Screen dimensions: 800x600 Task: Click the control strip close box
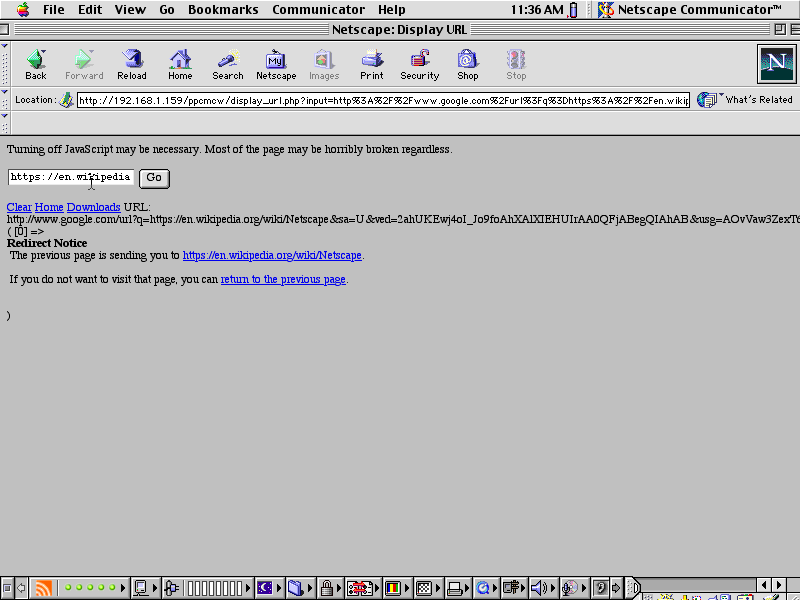tap(7, 588)
